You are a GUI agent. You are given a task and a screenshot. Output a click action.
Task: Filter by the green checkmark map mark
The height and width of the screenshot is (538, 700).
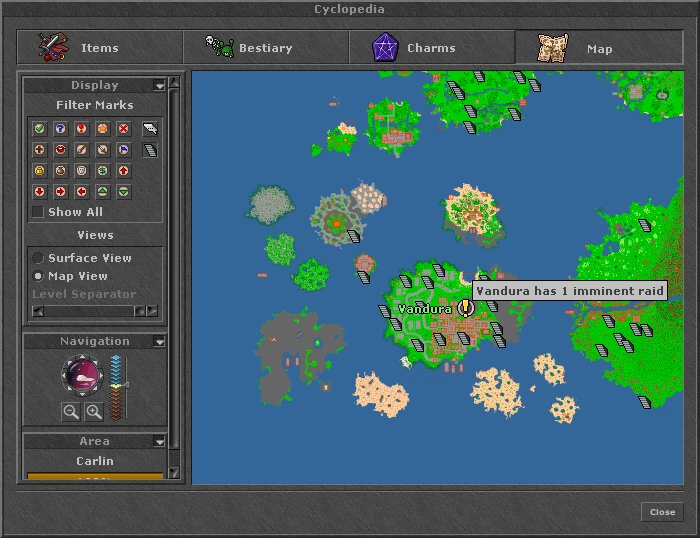tap(39, 129)
